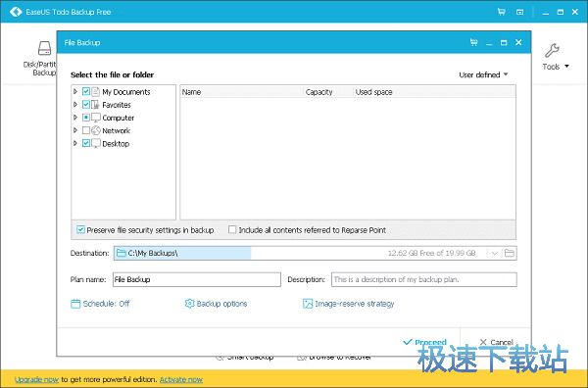The image size is (588, 388).
Task: Open Backup options link
Action: pyautogui.click(x=216, y=304)
